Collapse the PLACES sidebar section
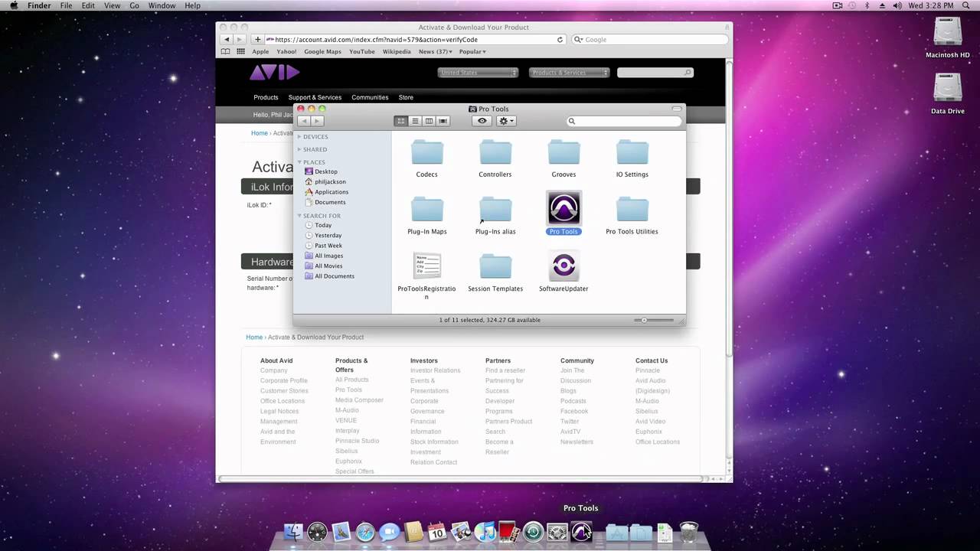This screenshot has height=551, width=980. click(x=299, y=162)
